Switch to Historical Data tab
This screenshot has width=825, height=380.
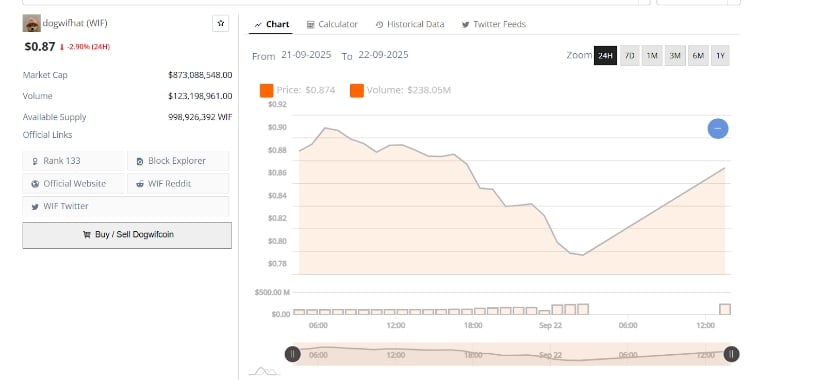(x=410, y=24)
